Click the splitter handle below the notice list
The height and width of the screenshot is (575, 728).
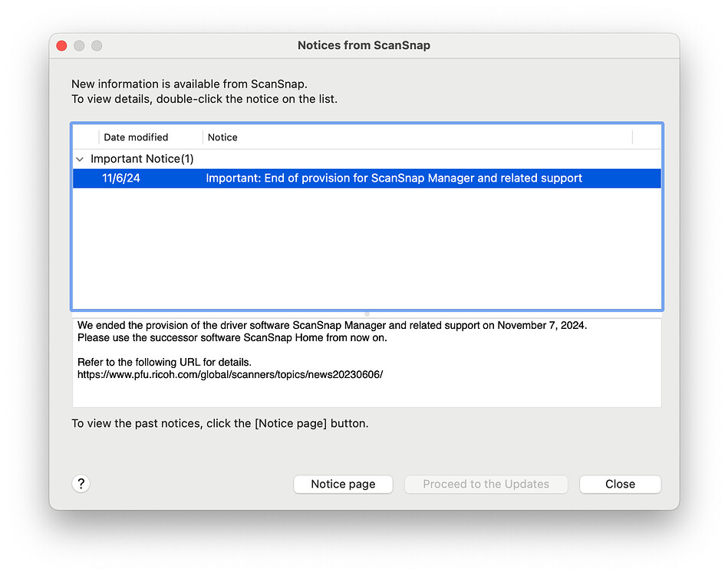point(367,310)
